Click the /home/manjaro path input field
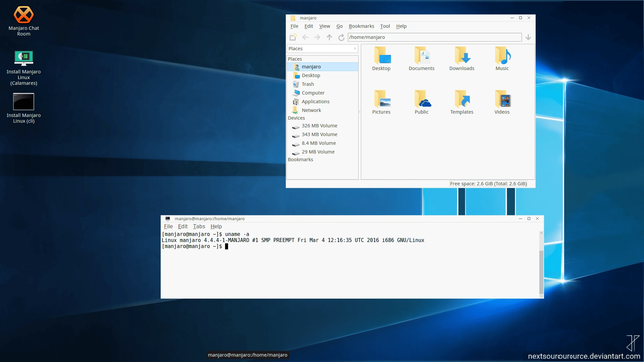 [435, 37]
